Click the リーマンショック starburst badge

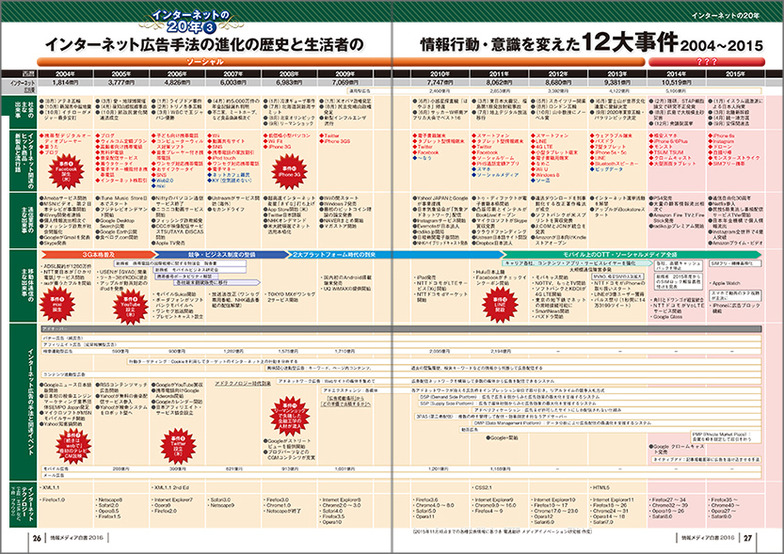(x=290, y=415)
